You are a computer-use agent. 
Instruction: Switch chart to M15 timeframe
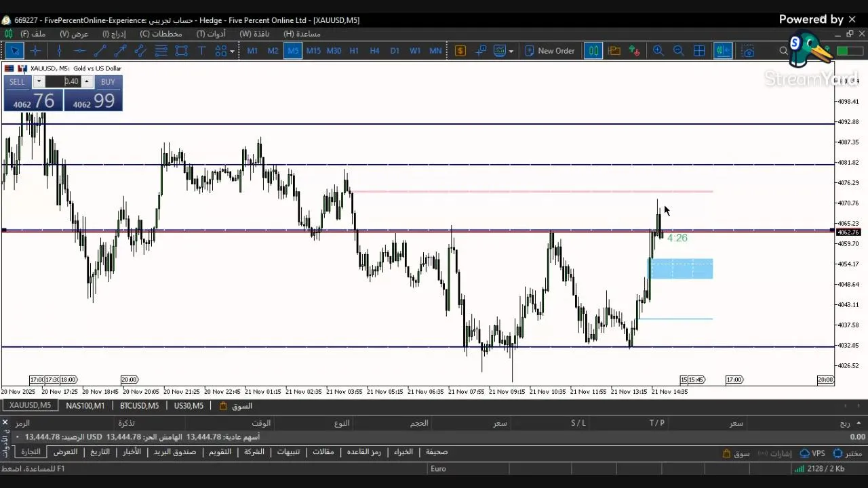pos(313,51)
